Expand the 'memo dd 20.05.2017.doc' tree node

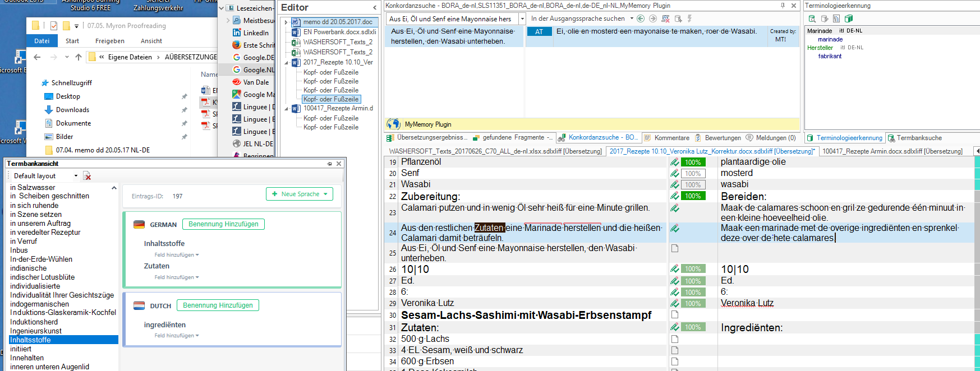coord(287,22)
